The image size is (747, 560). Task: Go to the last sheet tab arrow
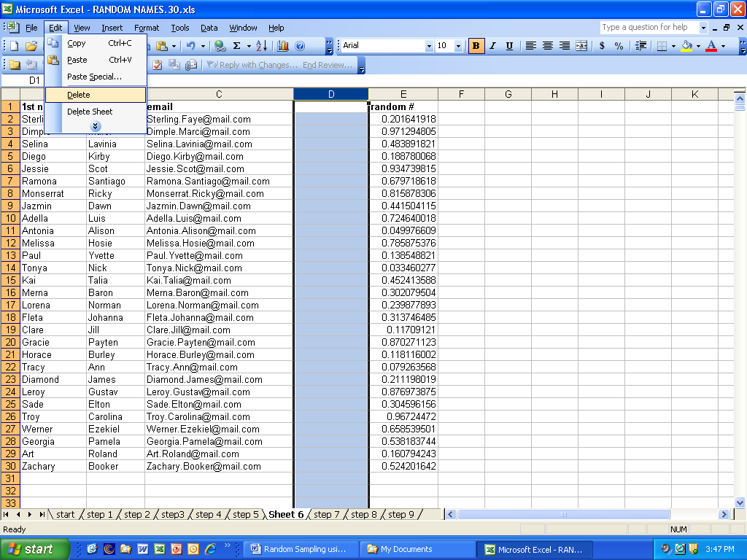pyautogui.click(x=42, y=514)
